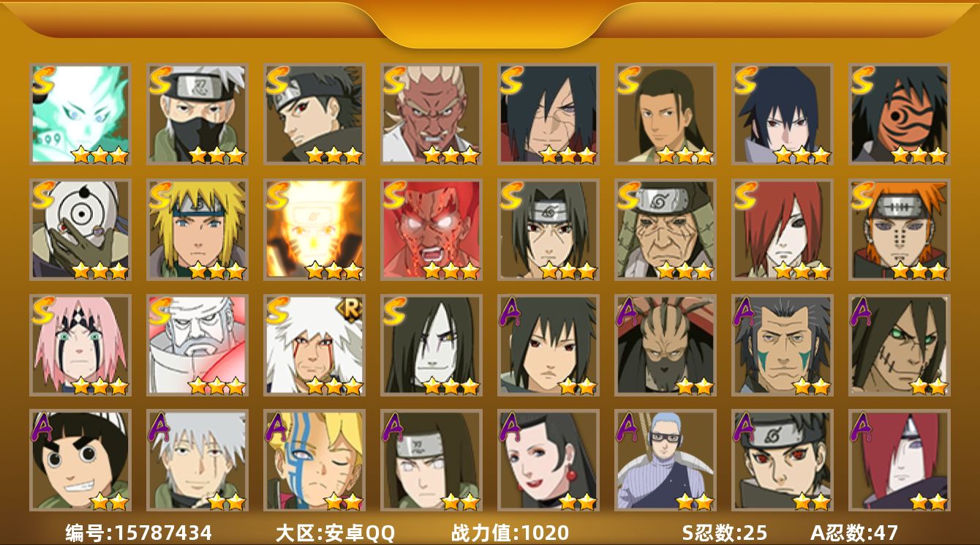
Task: Open the blonde Boruto portrait with blue markings
Action: (314, 460)
